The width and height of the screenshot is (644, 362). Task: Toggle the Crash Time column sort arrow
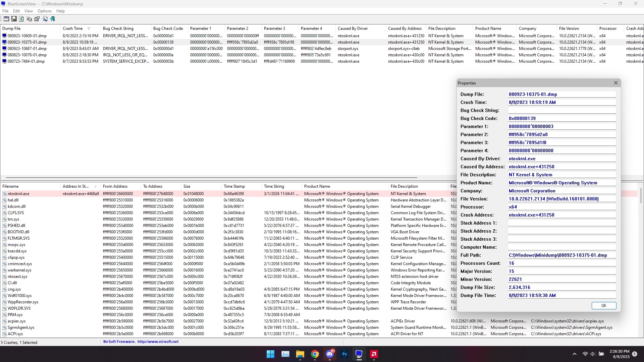point(89,28)
